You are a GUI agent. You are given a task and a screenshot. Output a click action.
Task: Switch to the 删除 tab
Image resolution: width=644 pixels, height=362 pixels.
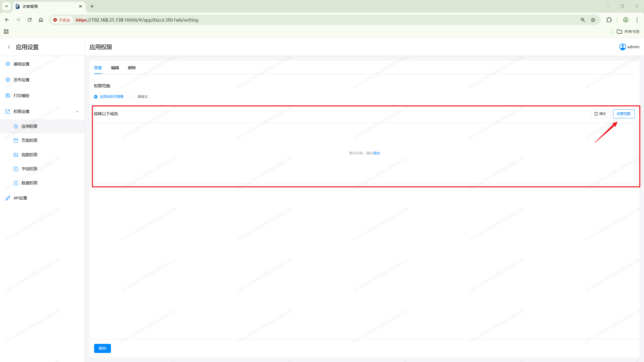pos(132,68)
